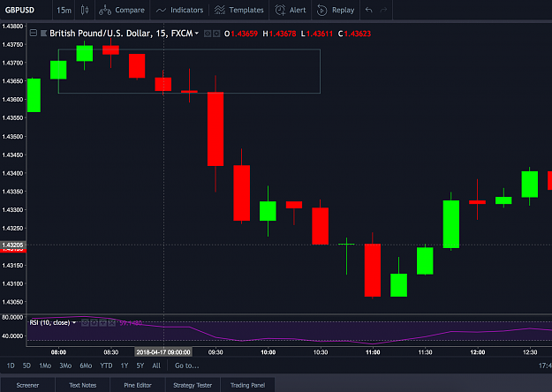Open the Text Notes tab

click(83, 385)
